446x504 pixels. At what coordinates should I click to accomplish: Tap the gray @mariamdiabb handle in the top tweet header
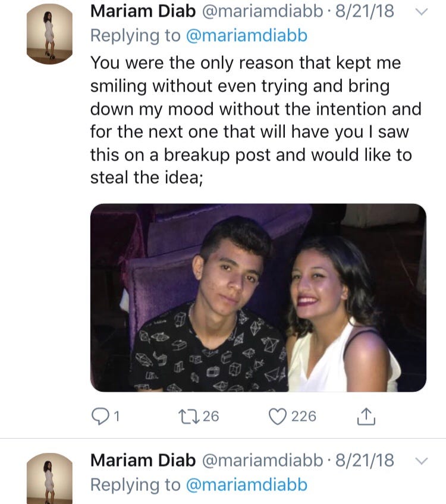pyautogui.click(x=262, y=11)
